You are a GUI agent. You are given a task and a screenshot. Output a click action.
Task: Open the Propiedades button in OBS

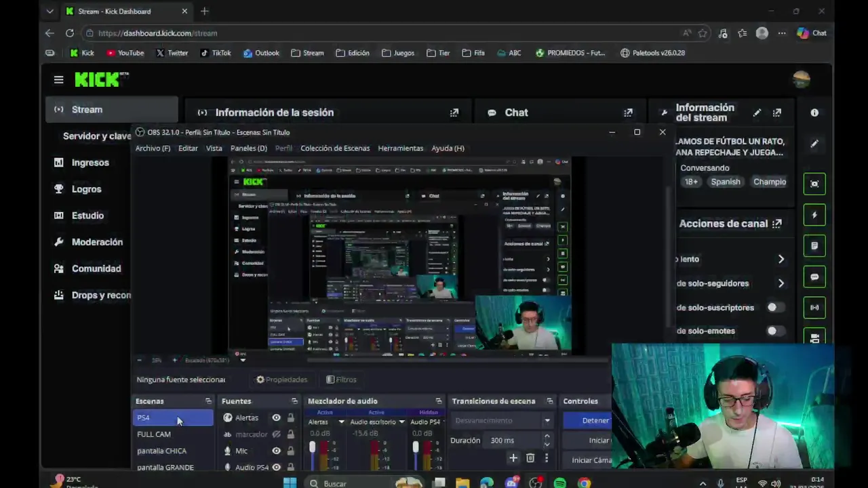281,380
